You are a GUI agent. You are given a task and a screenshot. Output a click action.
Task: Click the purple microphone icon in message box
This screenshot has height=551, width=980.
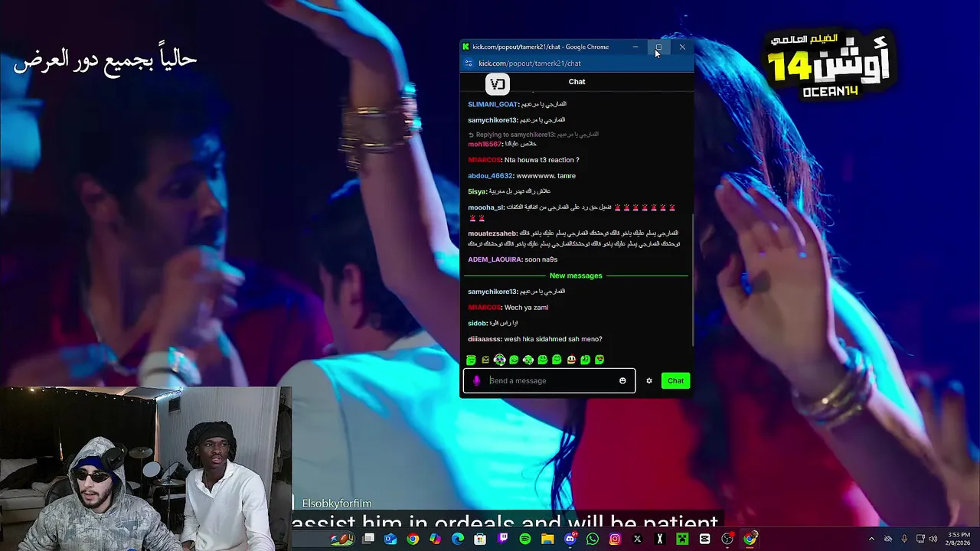click(476, 380)
